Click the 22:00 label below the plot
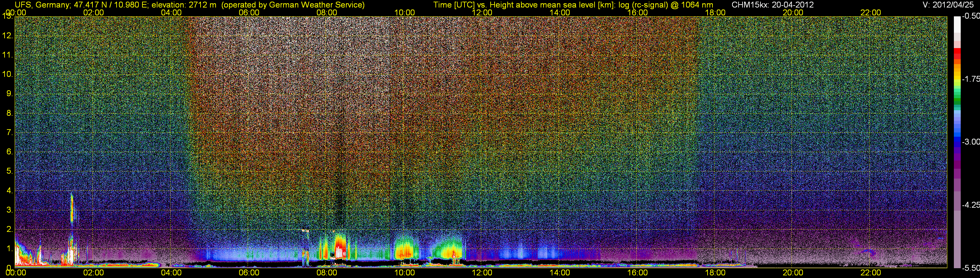This screenshot has height=278, width=980. coord(871,273)
